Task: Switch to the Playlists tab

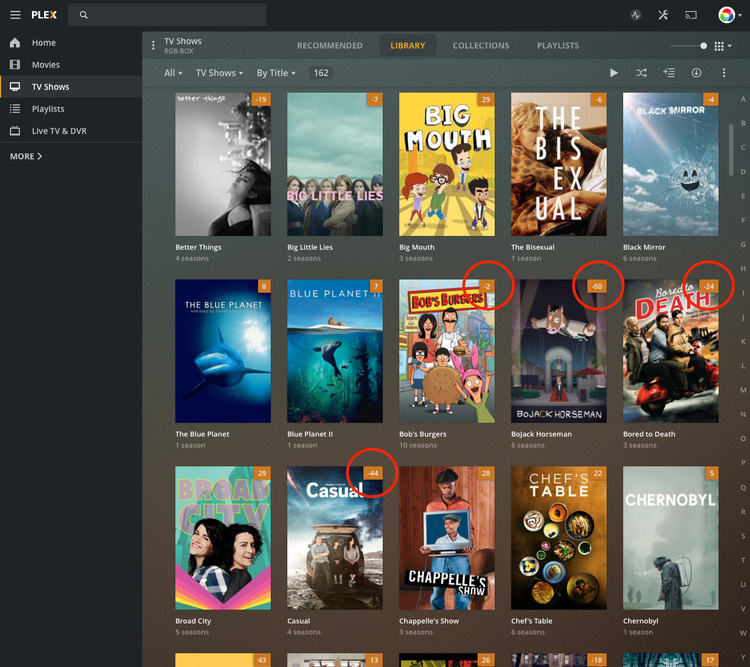Action: pyautogui.click(x=558, y=45)
